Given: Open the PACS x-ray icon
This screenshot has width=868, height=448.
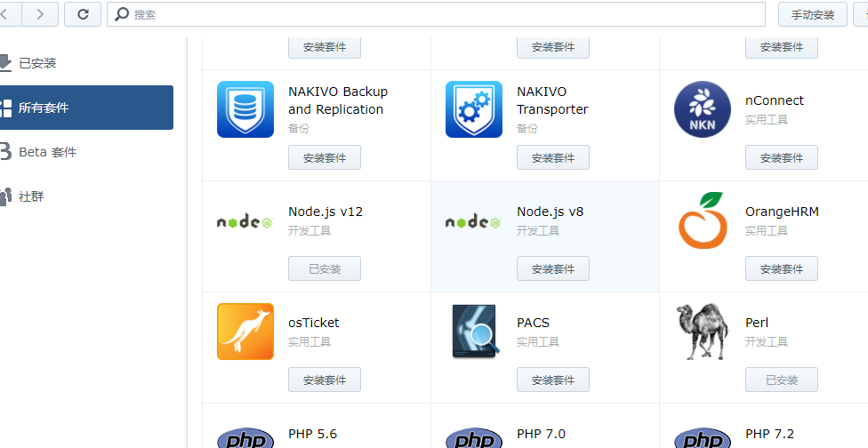Looking at the screenshot, I should pos(476,332).
